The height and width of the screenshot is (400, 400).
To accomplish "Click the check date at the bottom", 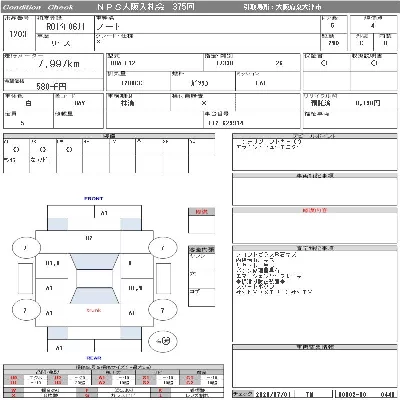I will point(273,395).
